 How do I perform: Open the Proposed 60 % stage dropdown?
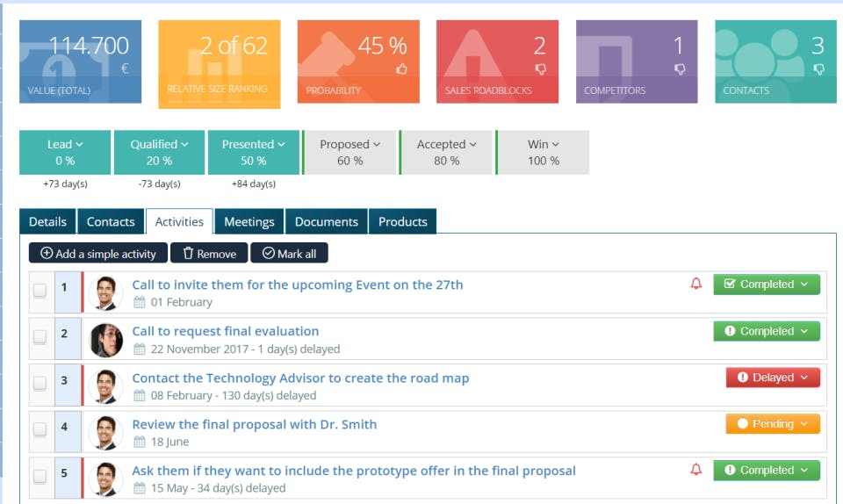[349, 152]
